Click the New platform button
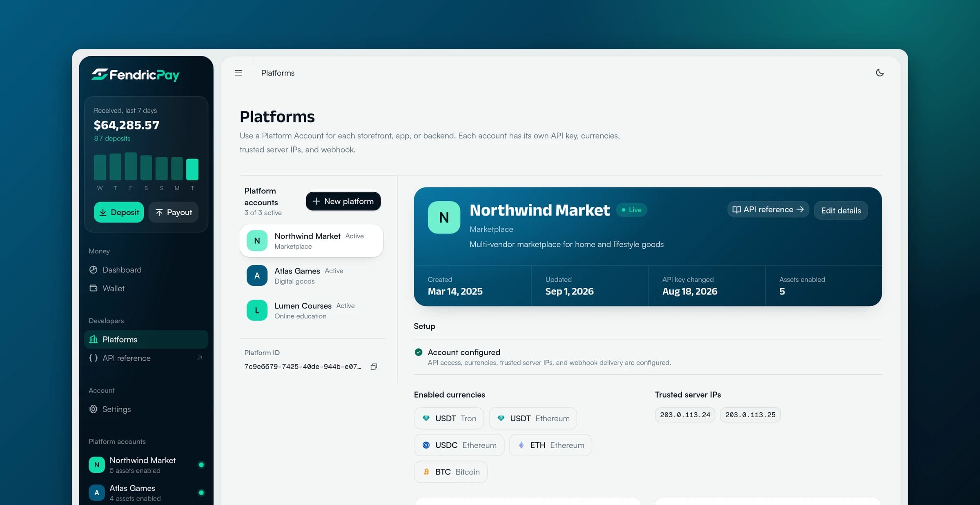This screenshot has height=505, width=980. pos(343,201)
